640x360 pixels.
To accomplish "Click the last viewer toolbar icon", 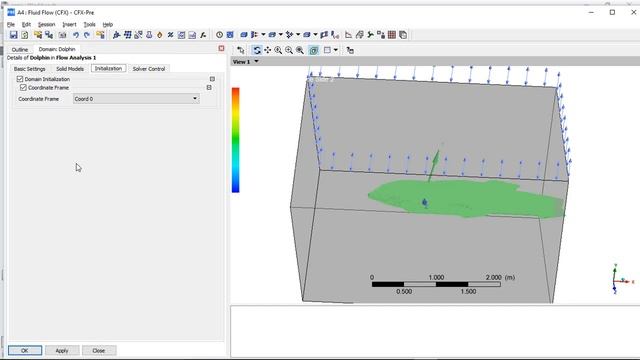I will pos(350,50).
